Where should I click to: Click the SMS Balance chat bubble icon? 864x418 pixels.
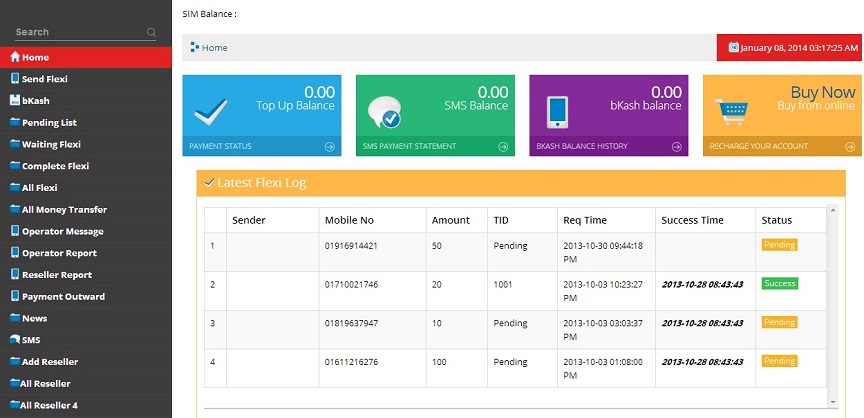(x=384, y=112)
